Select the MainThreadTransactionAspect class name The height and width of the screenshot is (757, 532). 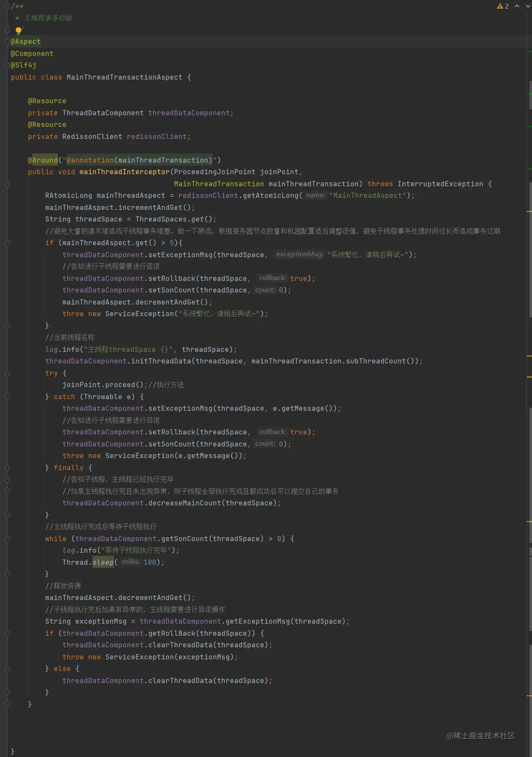tap(124, 77)
